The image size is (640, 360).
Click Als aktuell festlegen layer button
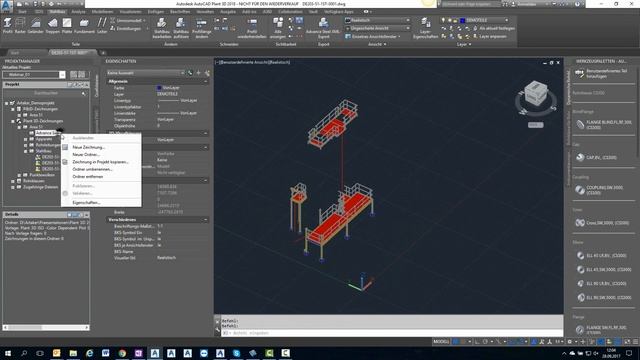(493, 29)
